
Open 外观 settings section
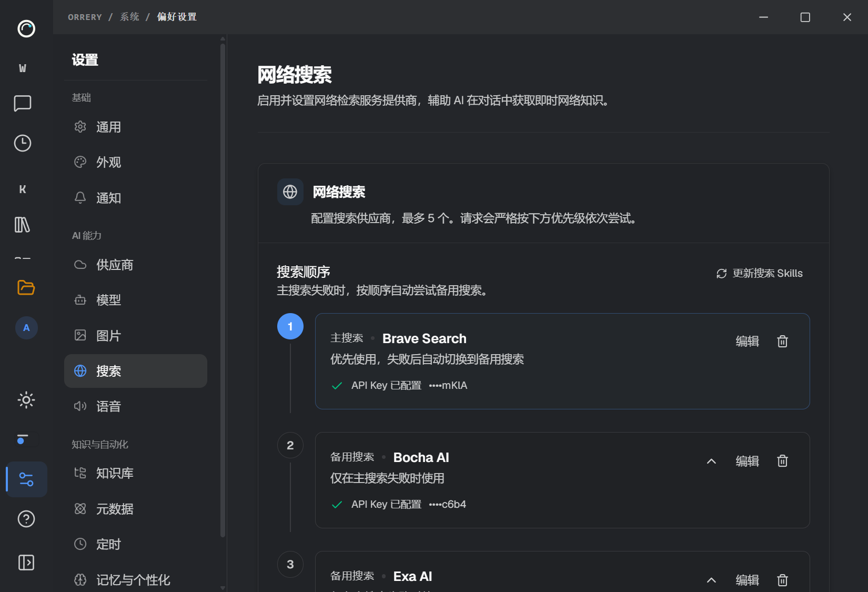point(136,162)
